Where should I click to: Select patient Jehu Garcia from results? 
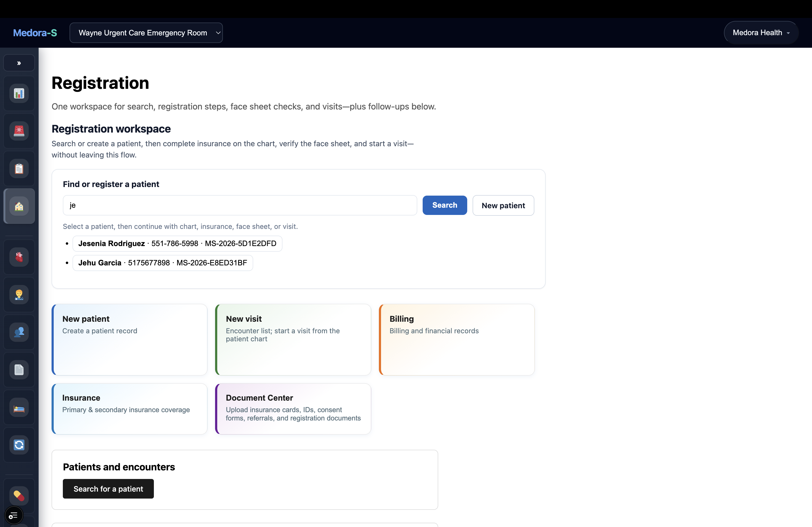point(163,263)
